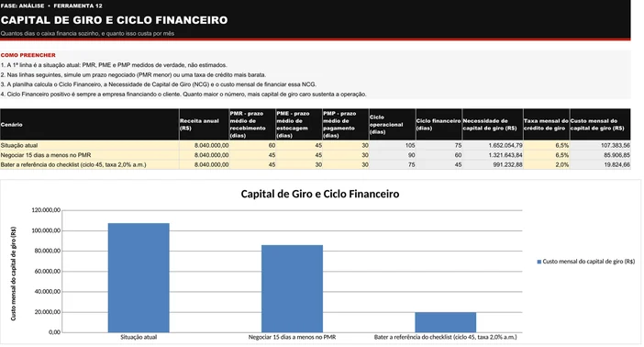Edit the Receita anual cell in the Situação atual row
This screenshot has height=347, width=644.
(205, 146)
